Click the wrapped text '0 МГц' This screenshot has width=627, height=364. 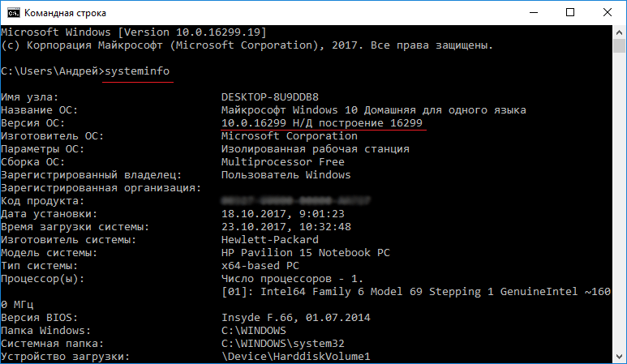pos(17,305)
